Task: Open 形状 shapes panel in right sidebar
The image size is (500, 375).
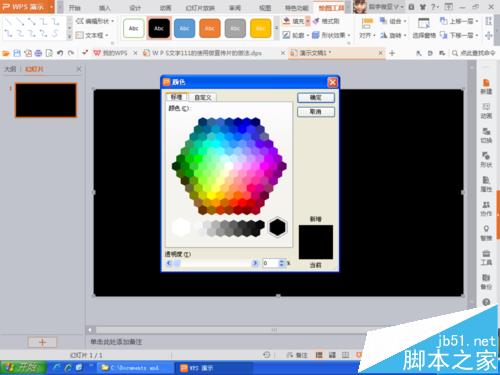Action: click(486, 160)
